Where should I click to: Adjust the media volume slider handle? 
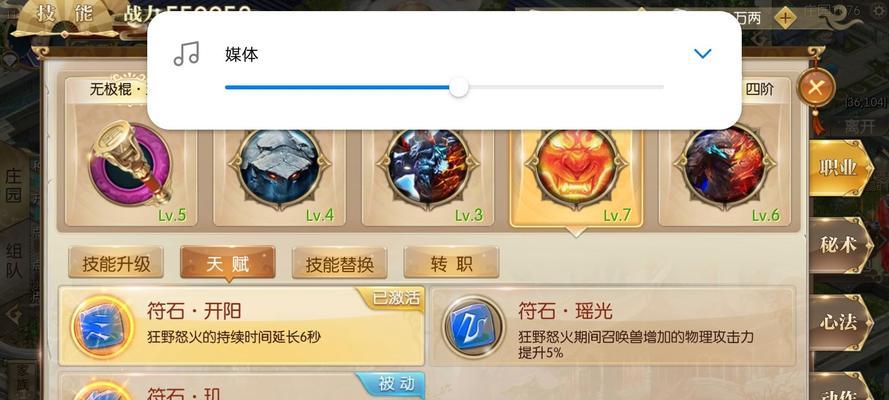point(459,87)
